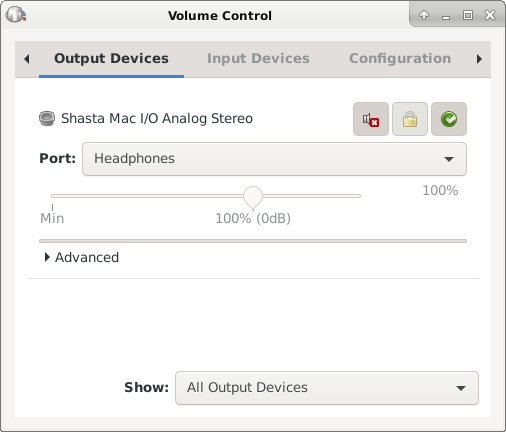Screen dimensions: 506x432
Task: Click the volume slider handle at 100%
Action: click(253, 197)
